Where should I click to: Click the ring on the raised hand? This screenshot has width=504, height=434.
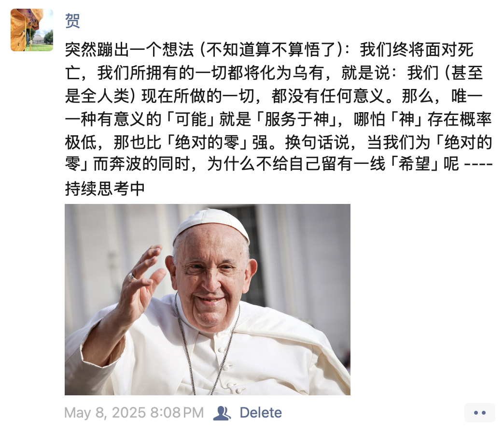131,276
